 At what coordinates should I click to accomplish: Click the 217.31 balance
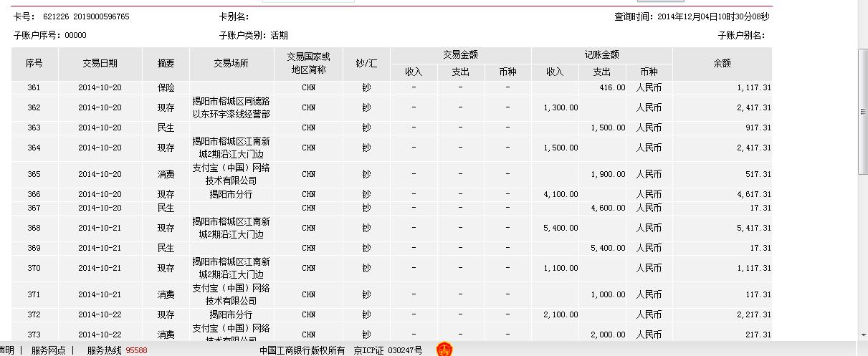point(757,335)
